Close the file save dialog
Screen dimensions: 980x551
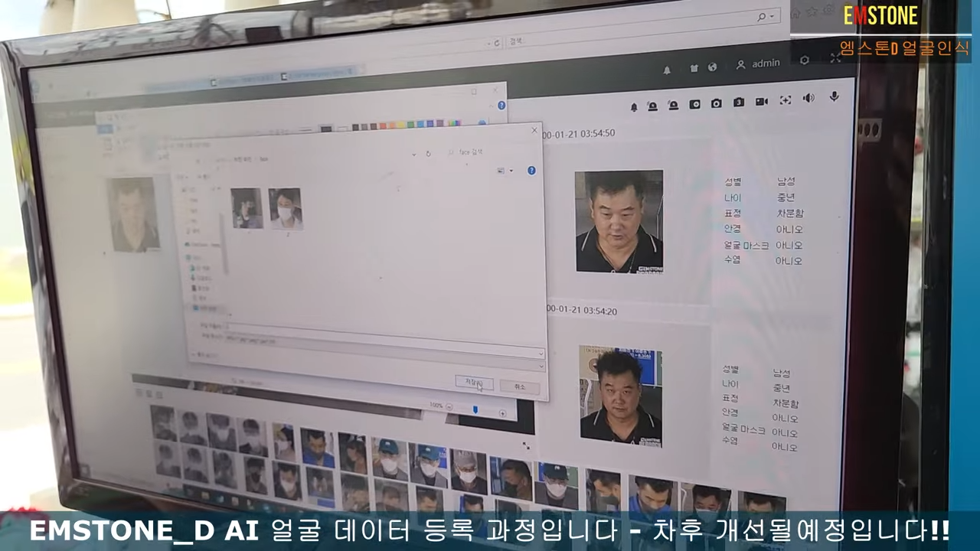click(534, 131)
